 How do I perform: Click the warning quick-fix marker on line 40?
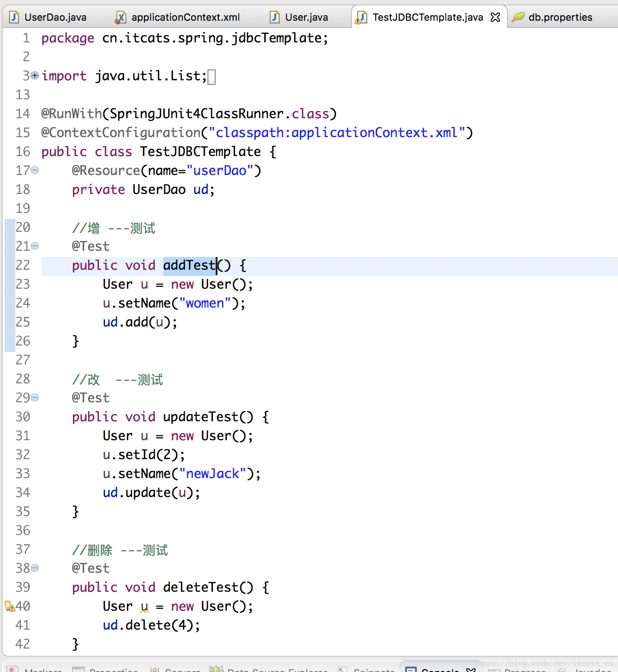[x=9, y=606]
